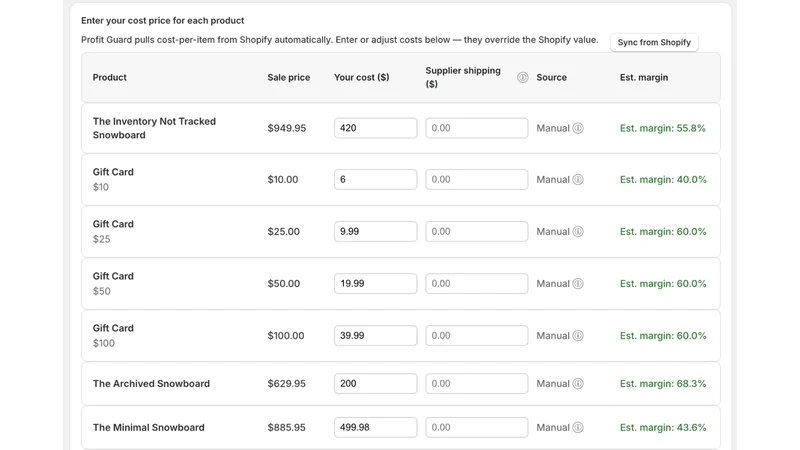Click the $25.00 sale price
This screenshot has width=800, height=450.
click(x=284, y=232)
